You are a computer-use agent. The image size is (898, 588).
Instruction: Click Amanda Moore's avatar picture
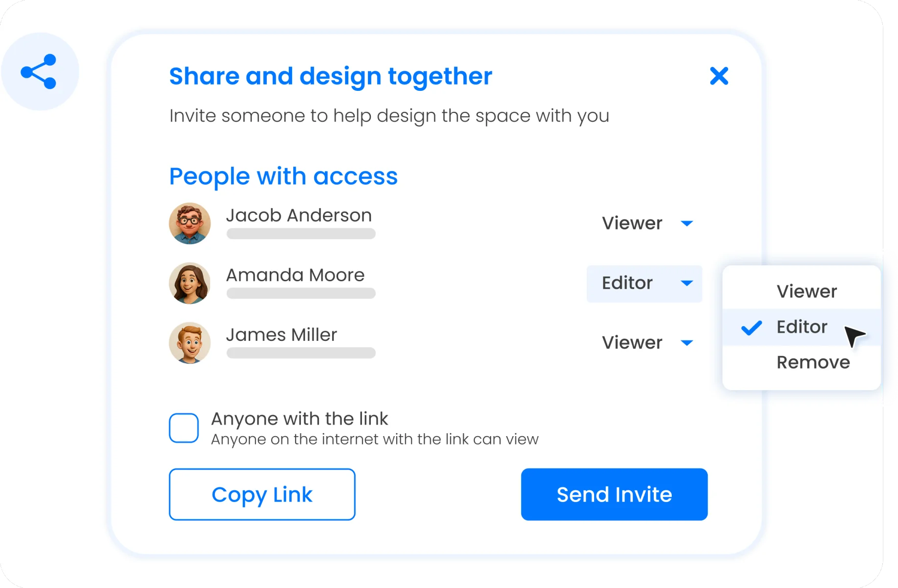[x=190, y=283]
